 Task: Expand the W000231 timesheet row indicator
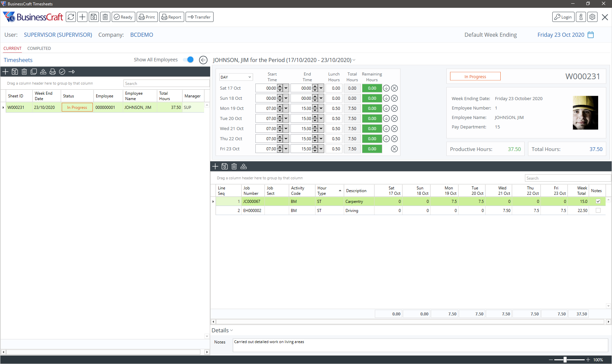(3, 108)
